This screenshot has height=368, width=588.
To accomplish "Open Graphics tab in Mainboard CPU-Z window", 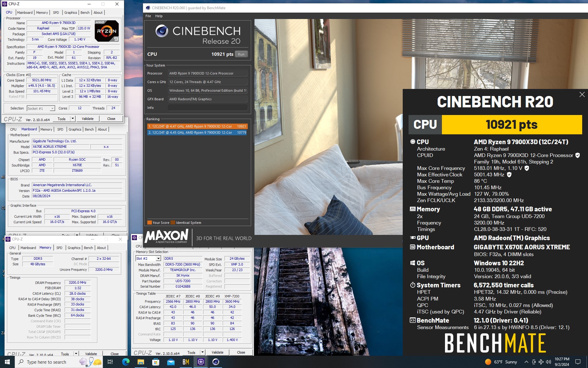I will [x=75, y=129].
